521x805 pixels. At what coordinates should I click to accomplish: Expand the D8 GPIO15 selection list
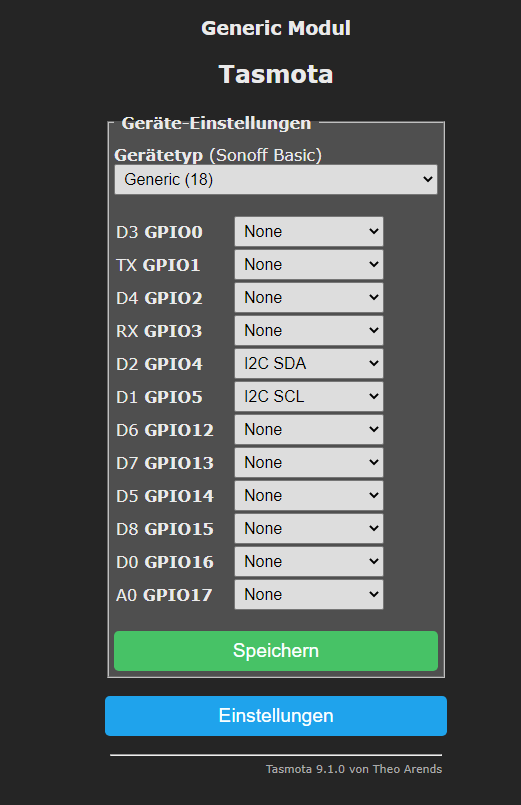point(308,528)
